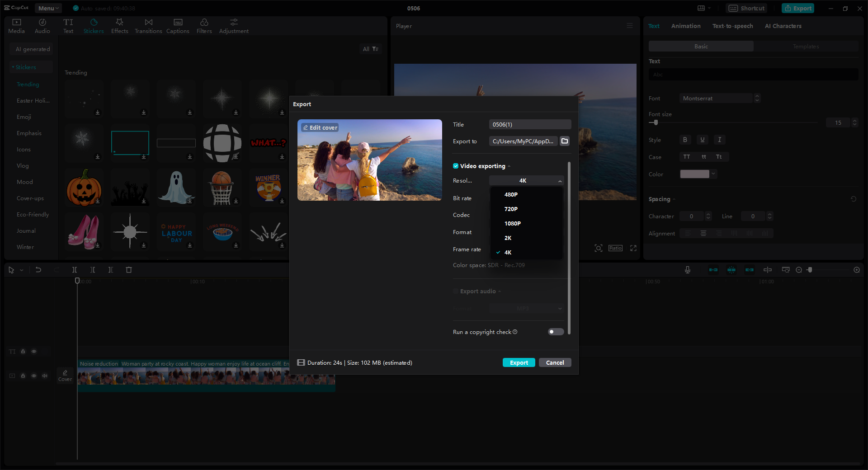Toggle Italic style for the text

pyautogui.click(x=719, y=140)
